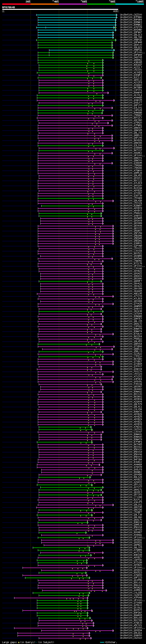
Task: Select the UniRef100_Q8RVG4 label
Action: [x=131, y=344]
